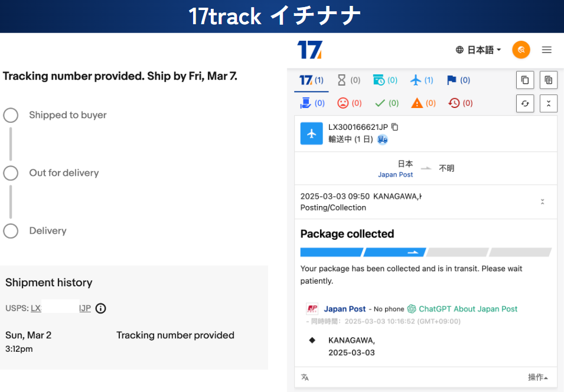Collapse all tracking results button
The image size is (564, 392).
tap(548, 103)
